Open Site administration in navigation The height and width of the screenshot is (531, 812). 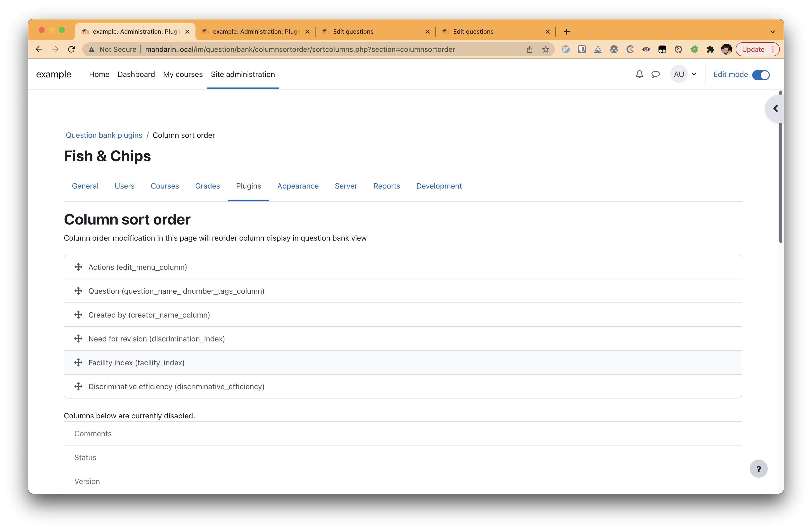(x=243, y=74)
